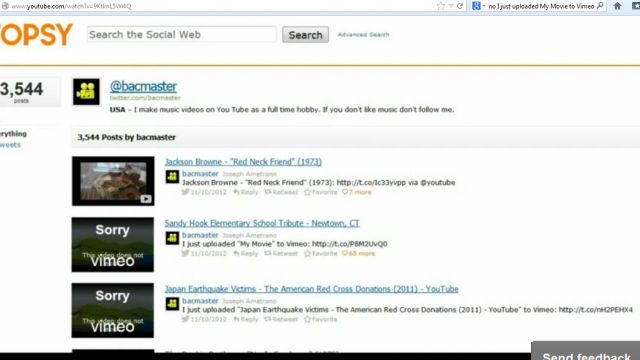640x360 pixels.
Task: Reply to the Japan Earthquake tweet
Action: click(x=246, y=319)
